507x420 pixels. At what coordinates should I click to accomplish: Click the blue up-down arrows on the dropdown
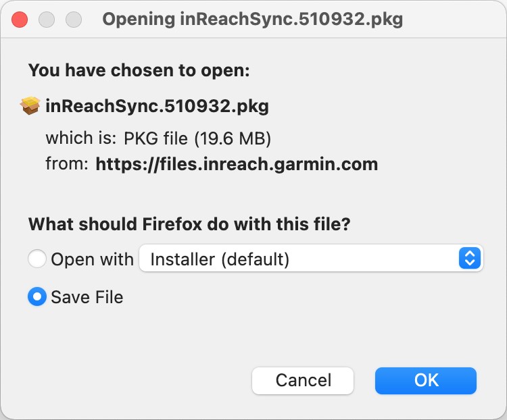point(469,259)
